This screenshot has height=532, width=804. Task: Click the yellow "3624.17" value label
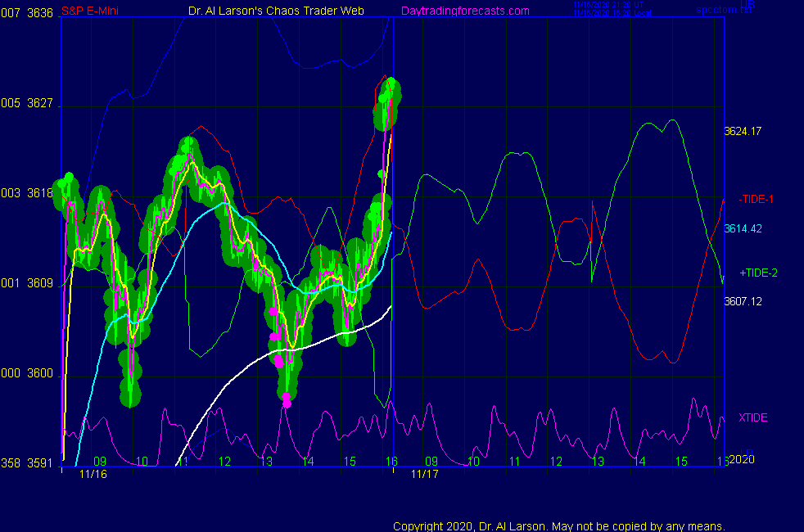[x=743, y=131]
